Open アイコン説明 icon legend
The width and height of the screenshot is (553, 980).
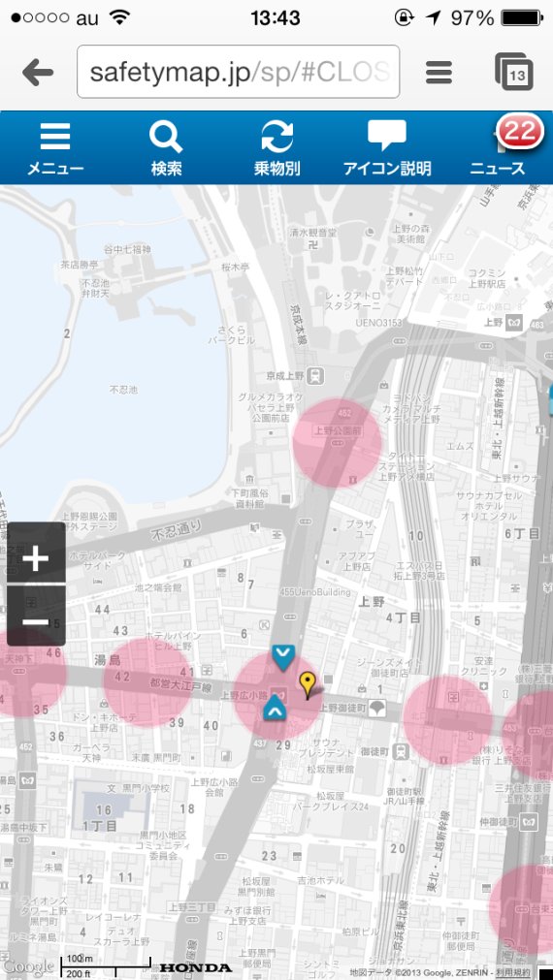386,148
